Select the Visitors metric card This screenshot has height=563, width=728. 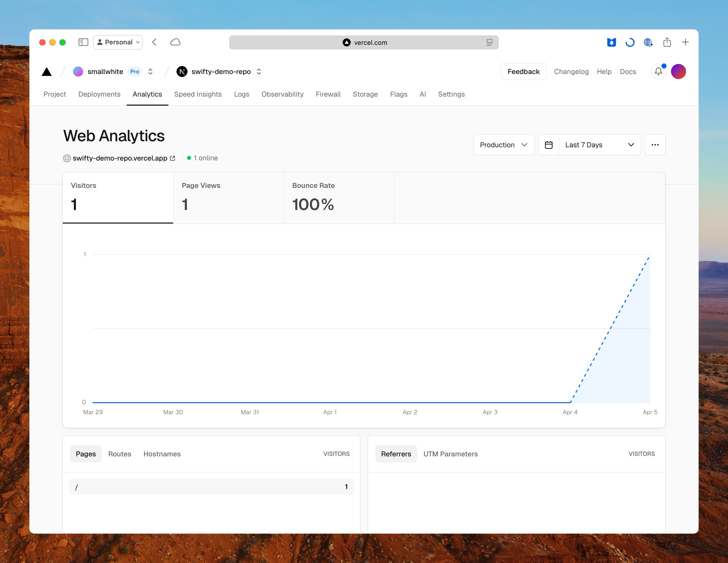click(x=118, y=198)
